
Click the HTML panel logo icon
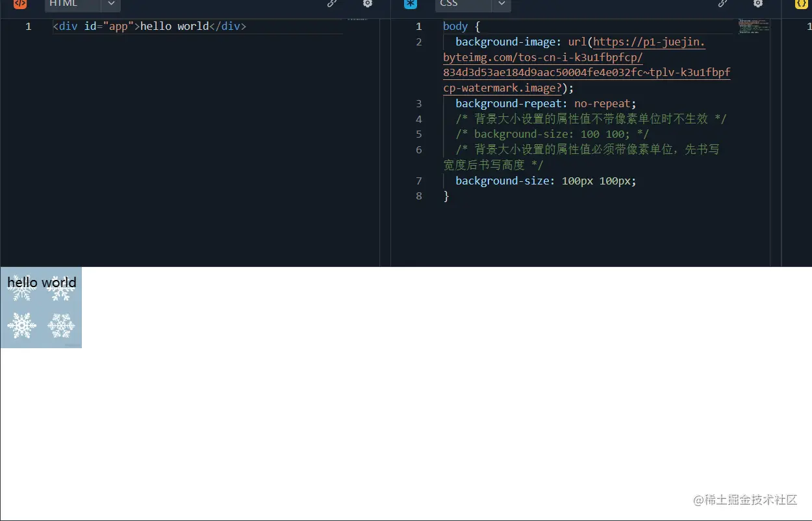click(20, 3)
